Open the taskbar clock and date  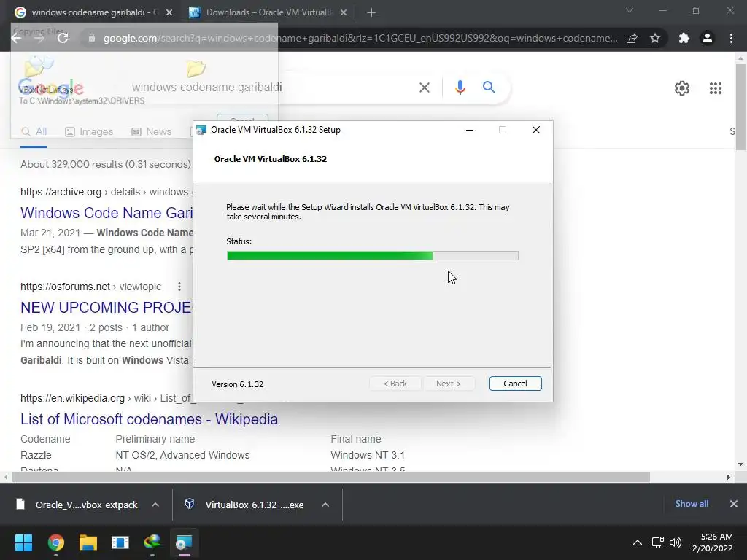coord(712,542)
